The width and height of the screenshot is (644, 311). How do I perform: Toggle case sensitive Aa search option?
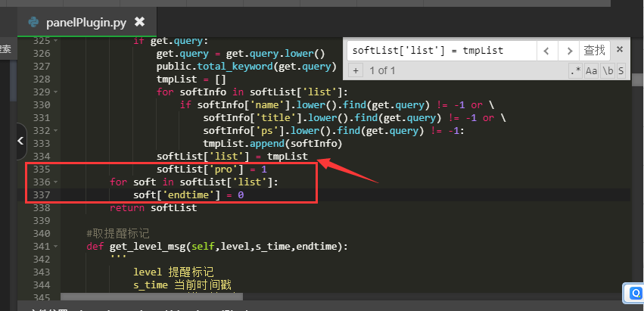pyautogui.click(x=591, y=70)
